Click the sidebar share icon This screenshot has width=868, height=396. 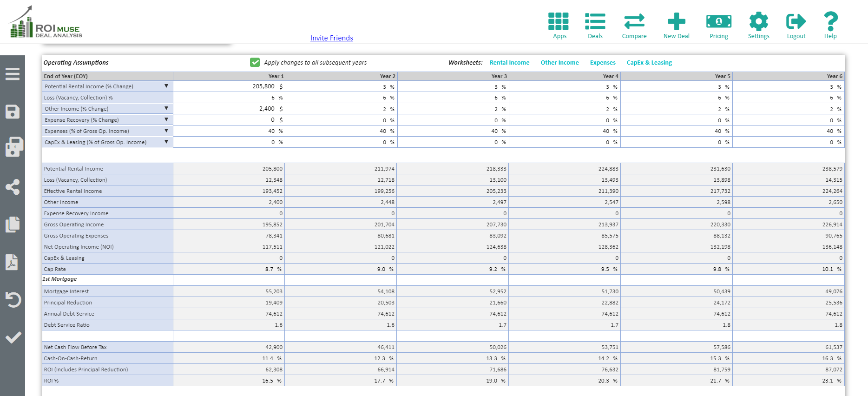[13, 187]
